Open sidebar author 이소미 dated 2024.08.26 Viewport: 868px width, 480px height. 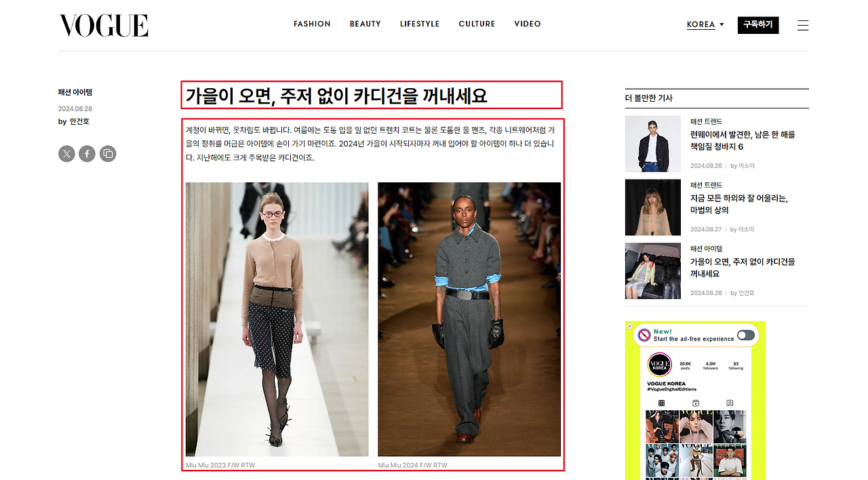pos(746,166)
